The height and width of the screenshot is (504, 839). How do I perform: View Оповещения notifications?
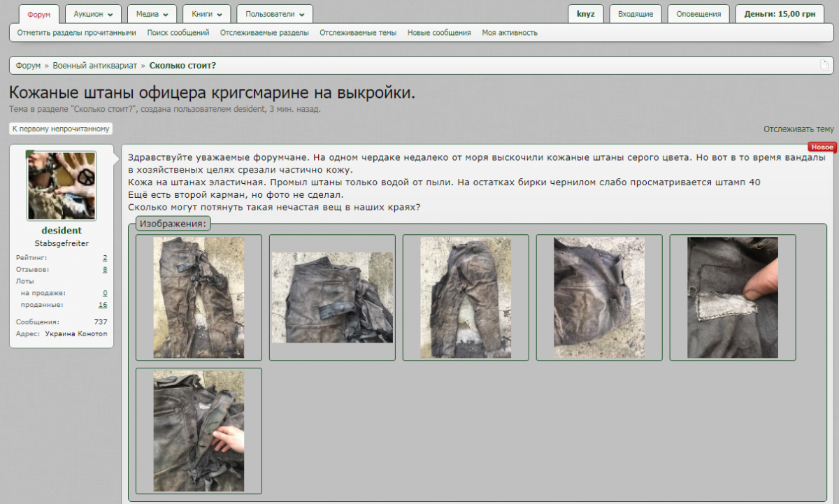[x=698, y=13]
